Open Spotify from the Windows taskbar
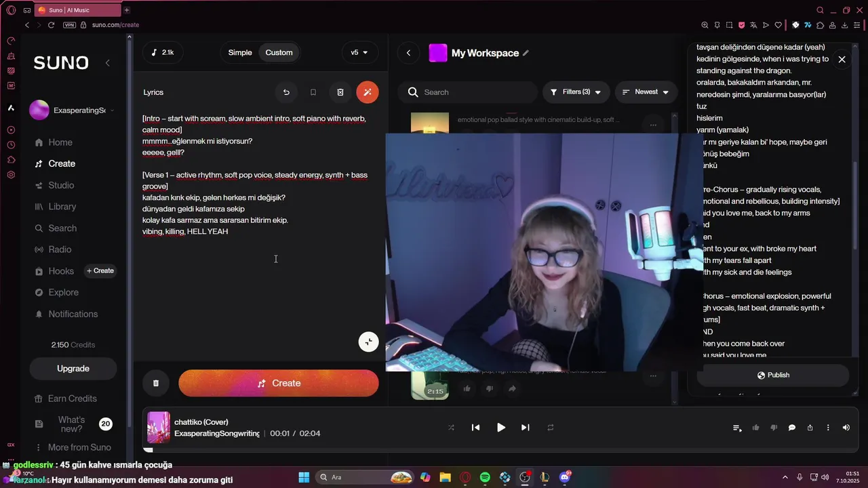 pos(485,477)
